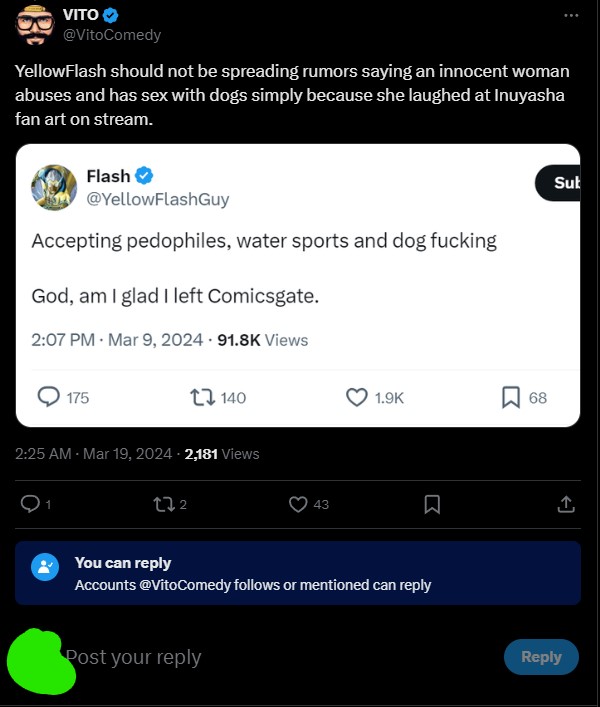Click Flash's verified checkmark badge
600x707 pixels.
pyautogui.click(x=144, y=175)
